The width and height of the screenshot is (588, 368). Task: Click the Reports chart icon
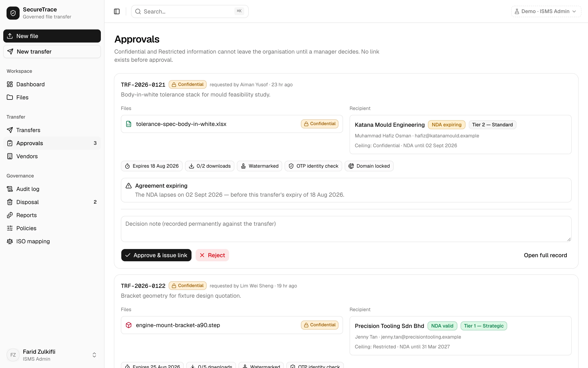point(10,215)
